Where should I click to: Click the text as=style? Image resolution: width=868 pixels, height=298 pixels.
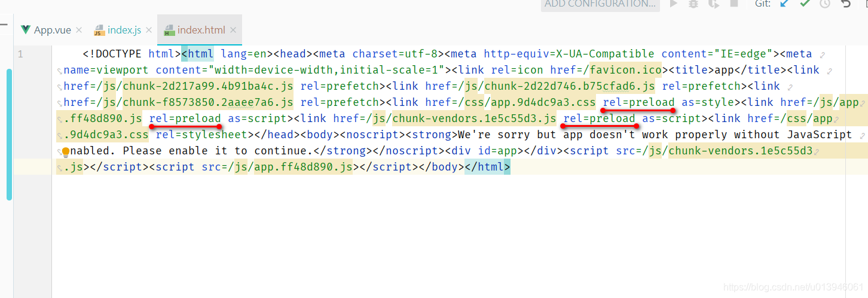tap(708, 102)
